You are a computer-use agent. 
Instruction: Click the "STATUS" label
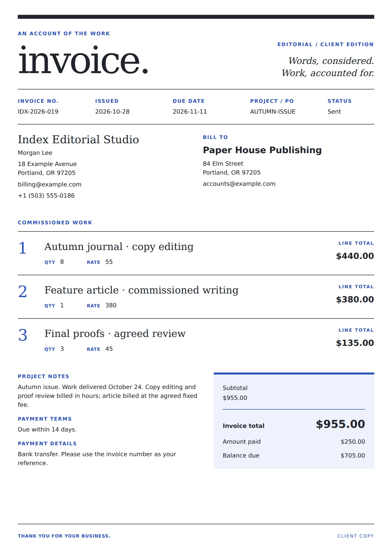click(339, 101)
